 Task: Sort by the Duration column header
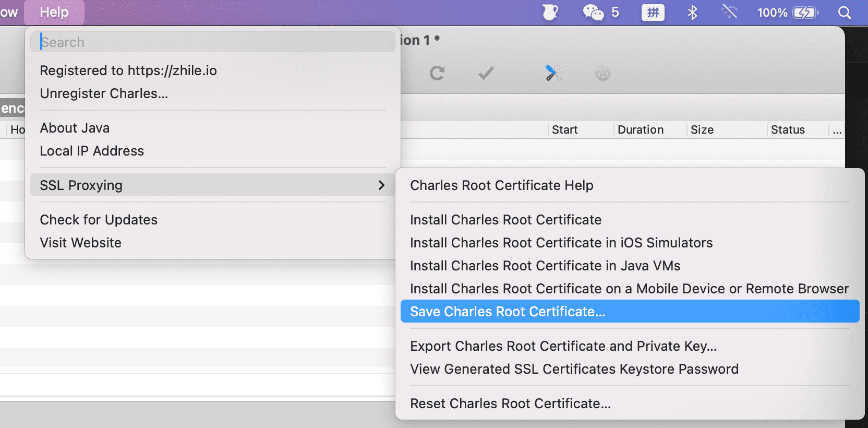pos(641,130)
